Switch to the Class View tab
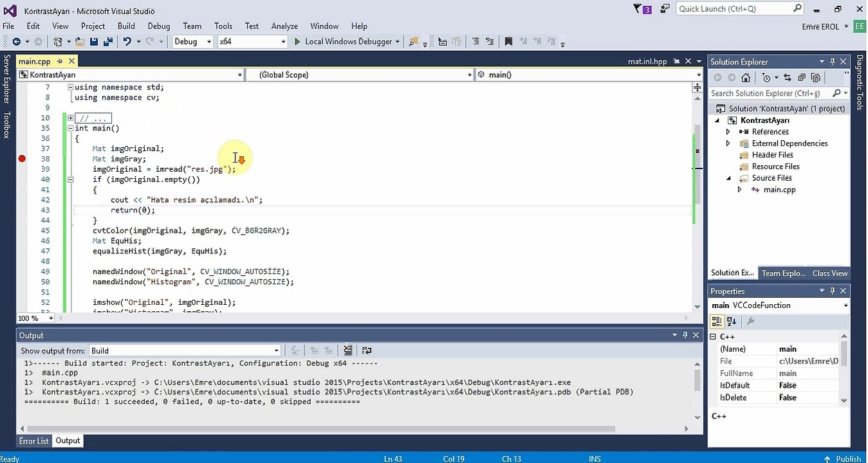The image size is (868, 463). coord(830,273)
